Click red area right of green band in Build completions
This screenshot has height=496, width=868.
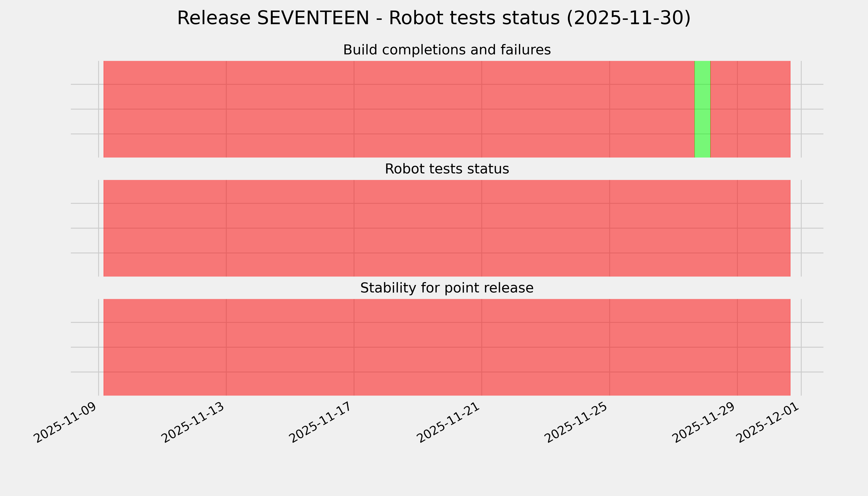(x=749, y=109)
